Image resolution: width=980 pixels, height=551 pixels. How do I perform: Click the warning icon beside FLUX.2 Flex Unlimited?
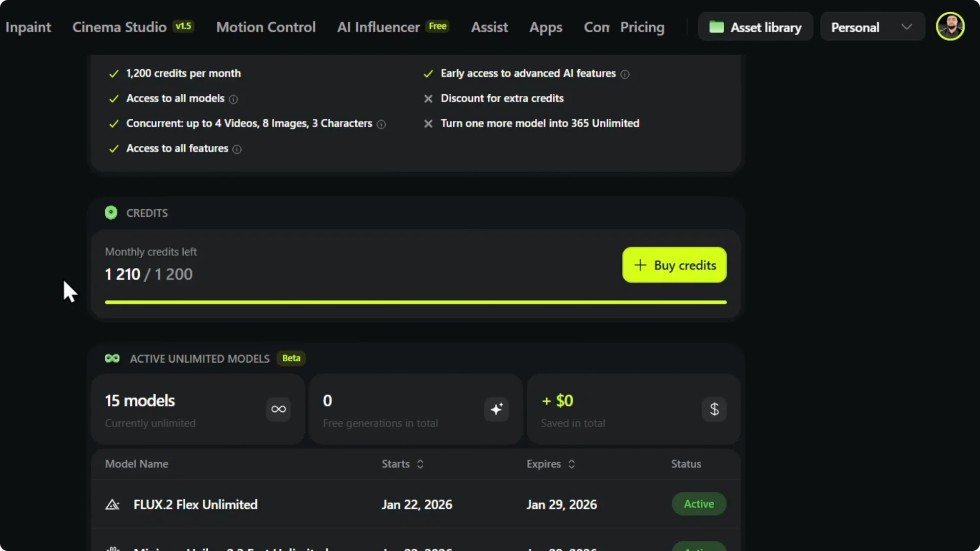pos(112,504)
